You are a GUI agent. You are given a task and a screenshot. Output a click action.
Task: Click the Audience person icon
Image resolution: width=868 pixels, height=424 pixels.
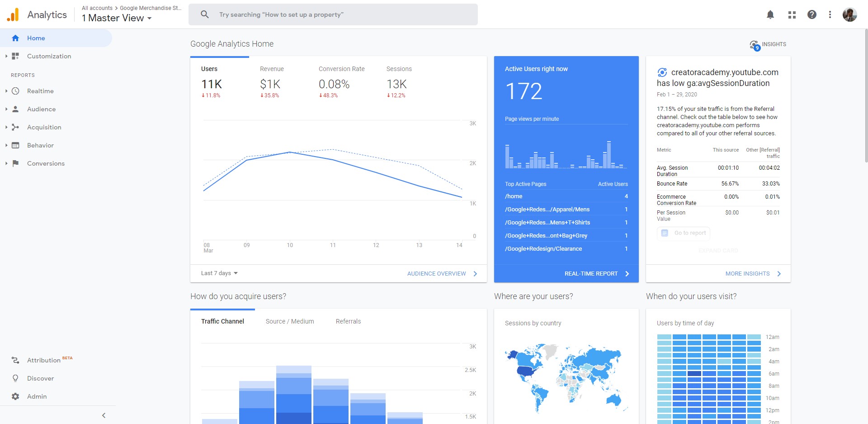[15, 109]
